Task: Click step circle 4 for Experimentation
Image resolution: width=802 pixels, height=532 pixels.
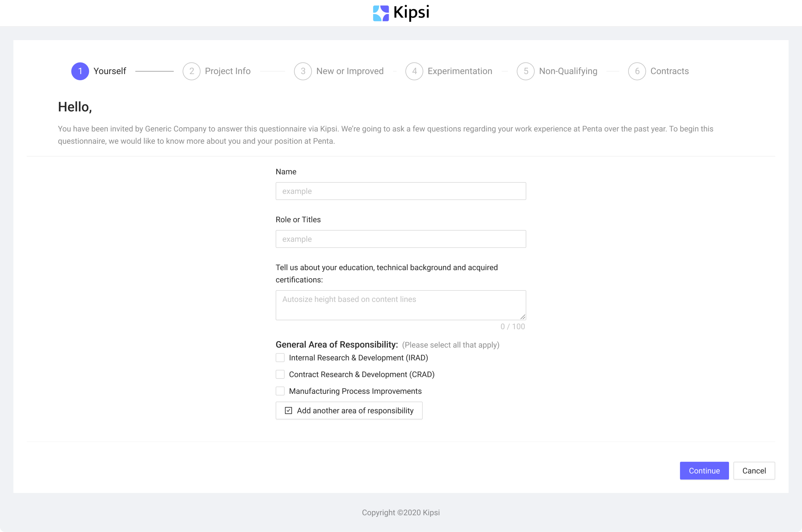Action: click(x=414, y=71)
